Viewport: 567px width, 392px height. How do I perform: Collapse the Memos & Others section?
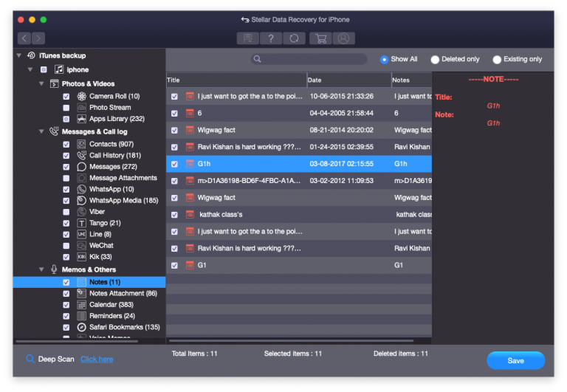click(x=41, y=269)
